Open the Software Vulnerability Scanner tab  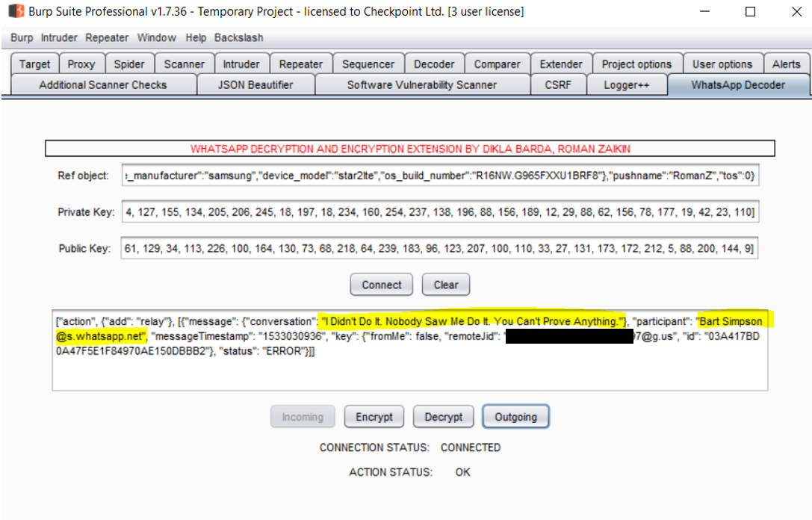coord(421,85)
